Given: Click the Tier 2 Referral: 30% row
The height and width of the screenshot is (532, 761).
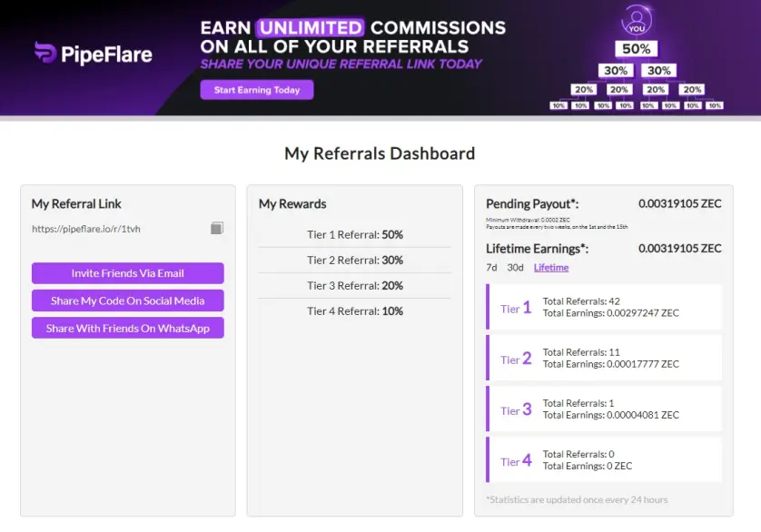Looking at the screenshot, I should click(355, 261).
